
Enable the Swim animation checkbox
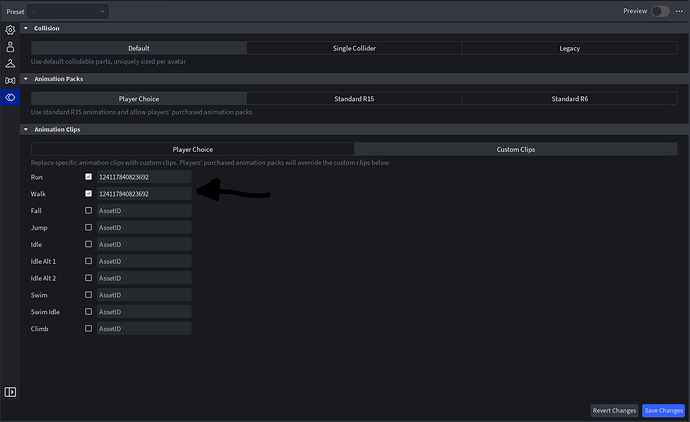click(88, 294)
